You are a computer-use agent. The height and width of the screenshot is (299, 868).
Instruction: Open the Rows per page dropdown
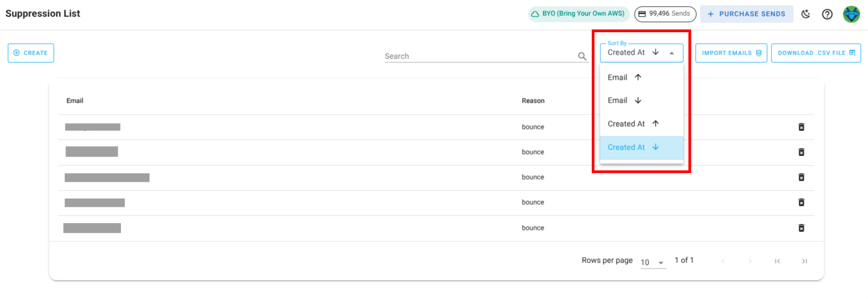click(653, 262)
